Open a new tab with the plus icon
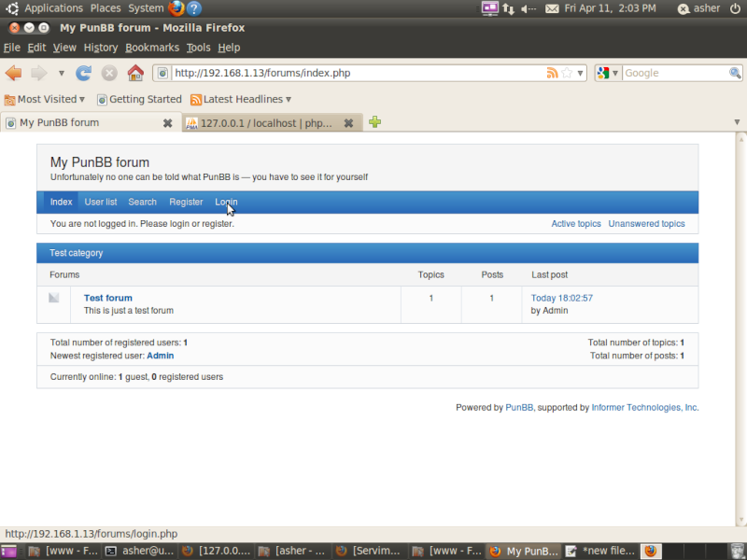This screenshot has width=747, height=560. tap(375, 122)
